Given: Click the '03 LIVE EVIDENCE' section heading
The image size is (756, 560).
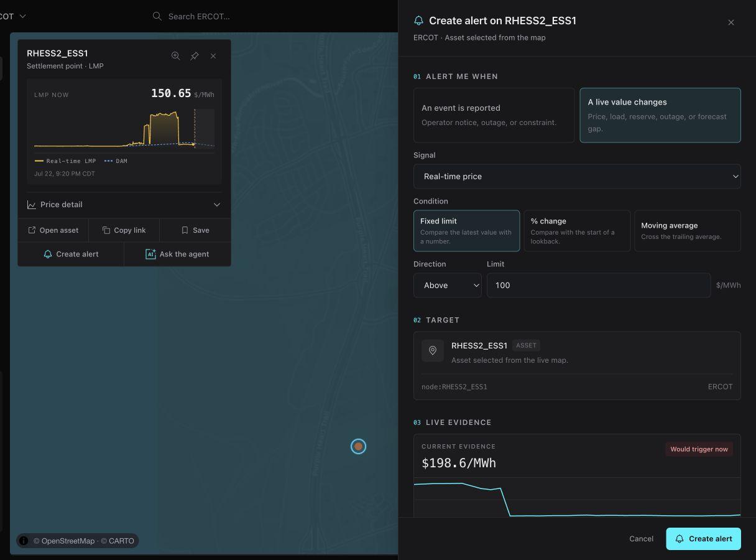Looking at the screenshot, I should (453, 422).
